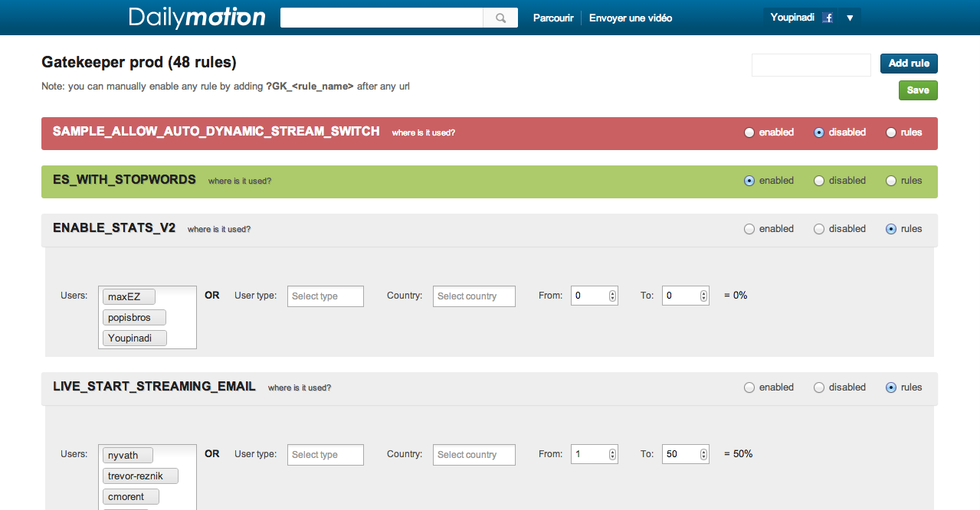Click the search magnifier icon
This screenshot has width=980, height=510.
[500, 18]
